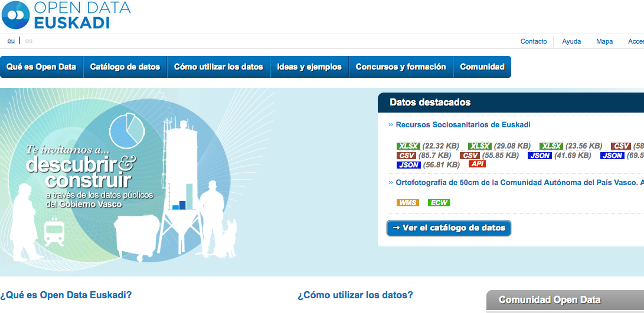Click the JSON badge after 41.69 KB
The height and width of the screenshot is (313, 644).
coord(612,156)
